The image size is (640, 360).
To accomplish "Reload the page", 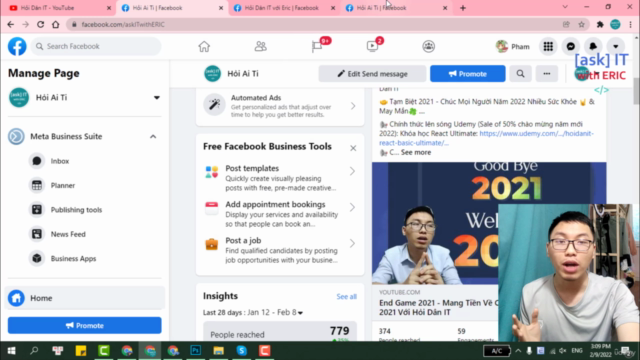I will pos(40,24).
